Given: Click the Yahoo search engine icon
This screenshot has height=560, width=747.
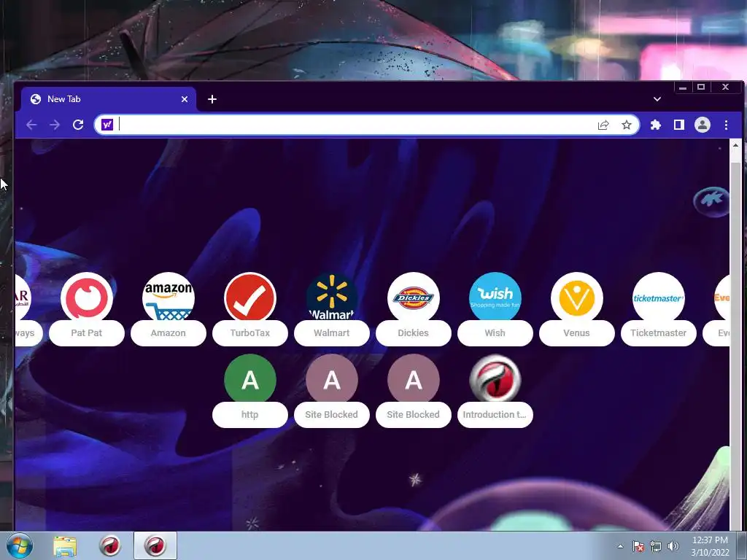Looking at the screenshot, I should tap(107, 124).
